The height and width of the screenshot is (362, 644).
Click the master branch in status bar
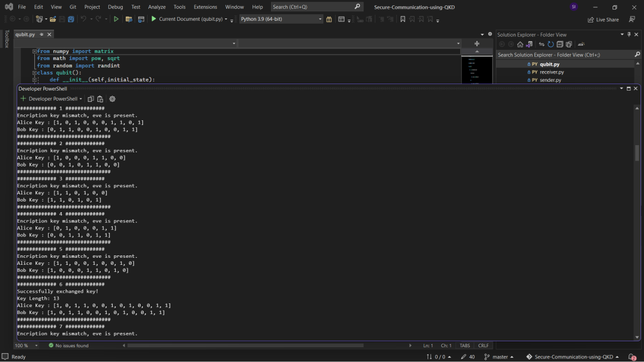[499, 357]
